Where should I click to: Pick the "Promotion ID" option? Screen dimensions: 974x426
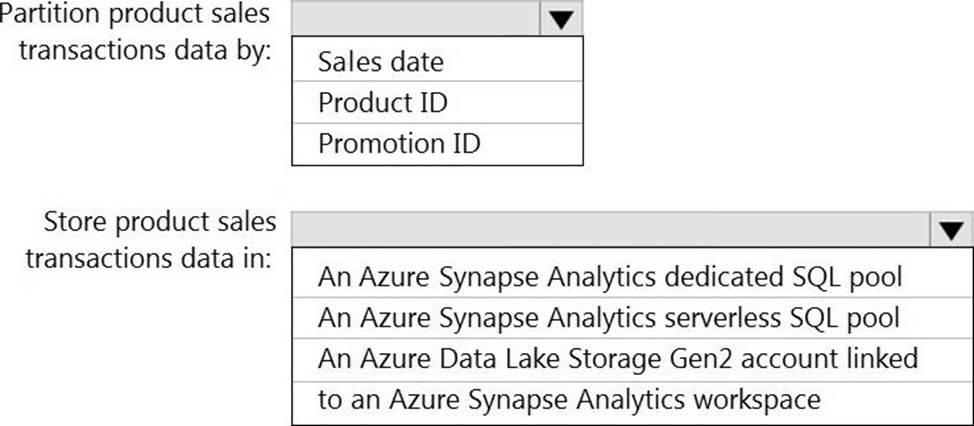(x=399, y=143)
